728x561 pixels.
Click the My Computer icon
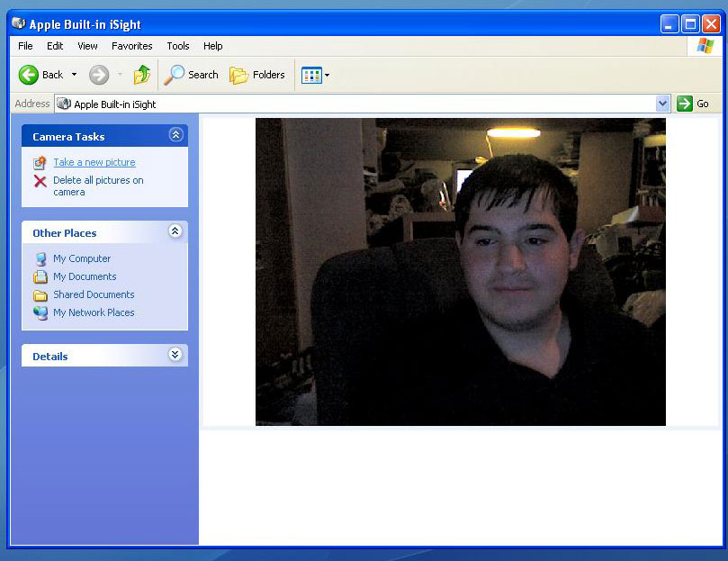40,258
